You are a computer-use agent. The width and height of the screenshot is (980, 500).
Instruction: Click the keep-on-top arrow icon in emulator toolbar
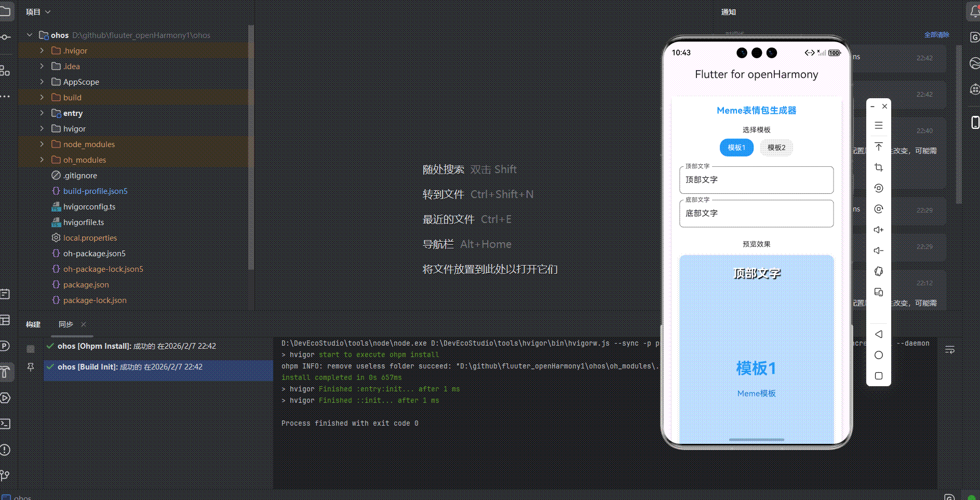point(878,147)
